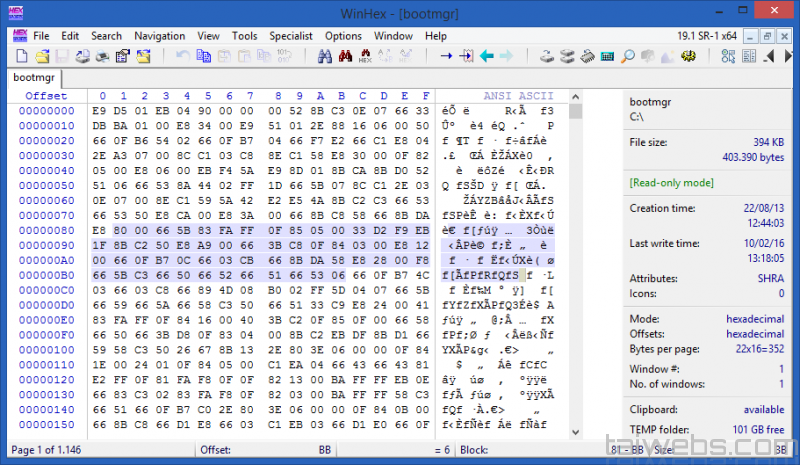Click the New file icon
The height and width of the screenshot is (465, 800).
click(19, 56)
